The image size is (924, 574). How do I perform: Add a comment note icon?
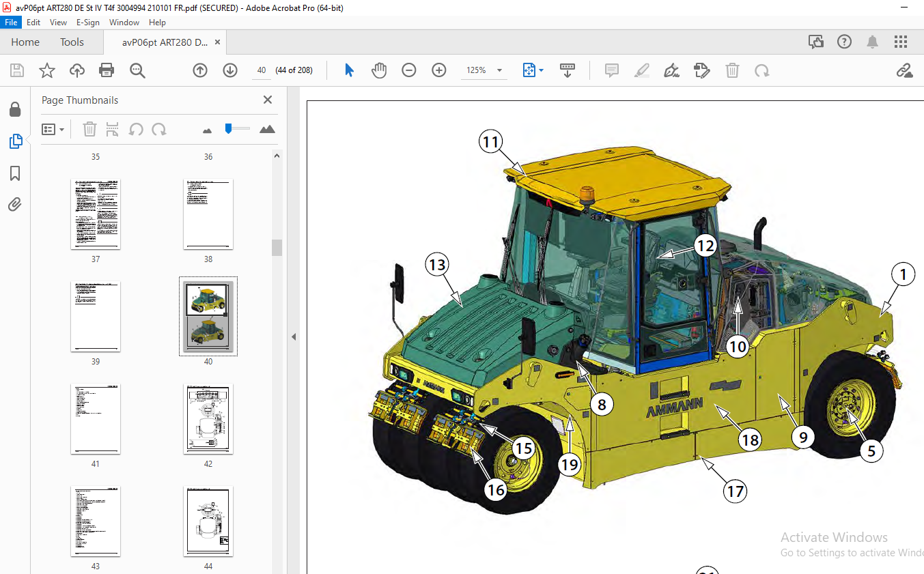point(612,70)
